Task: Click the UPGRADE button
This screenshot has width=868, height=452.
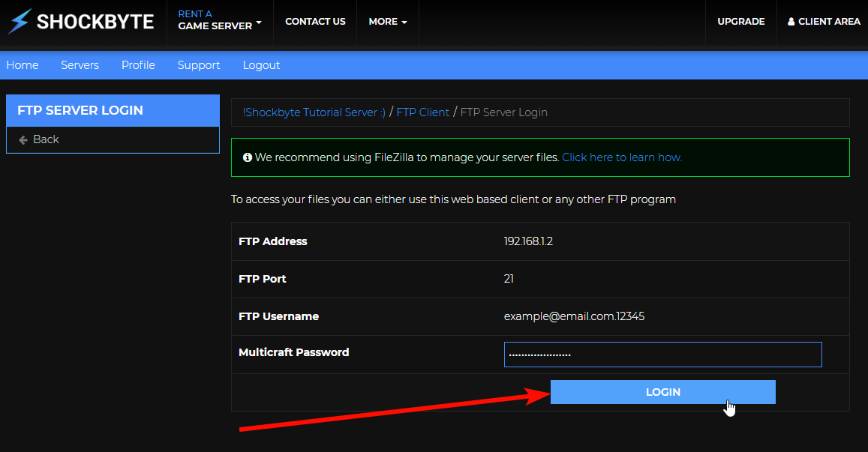Action: click(x=740, y=21)
